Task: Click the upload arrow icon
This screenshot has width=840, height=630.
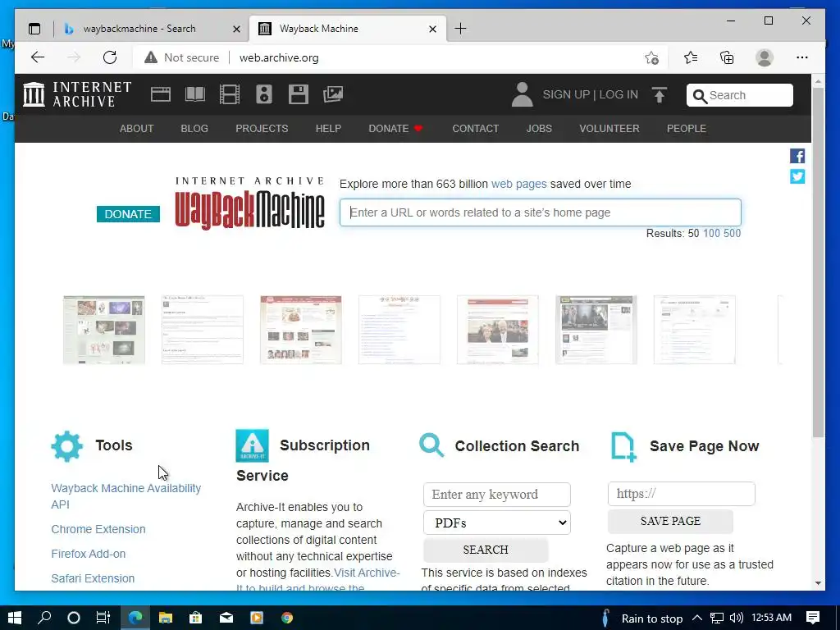Action: 660,95
